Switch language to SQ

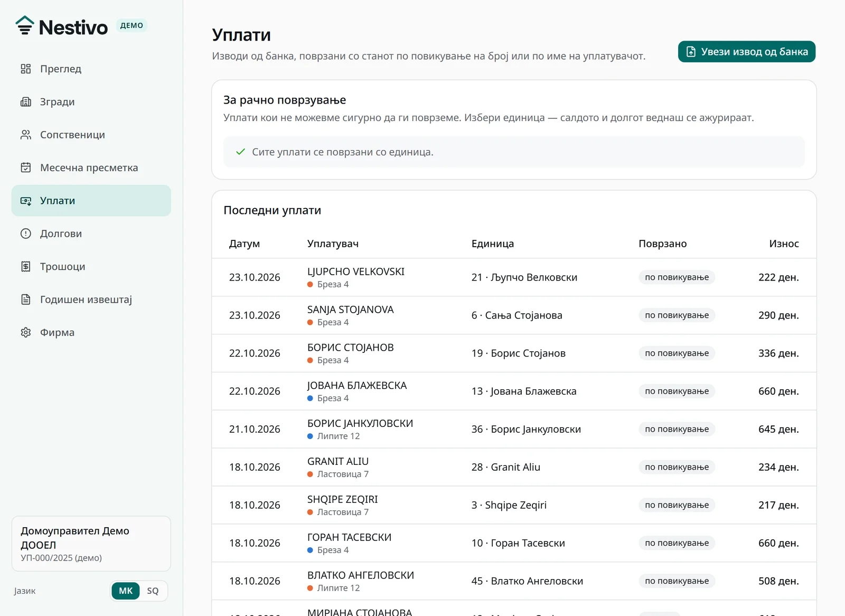[x=153, y=591]
